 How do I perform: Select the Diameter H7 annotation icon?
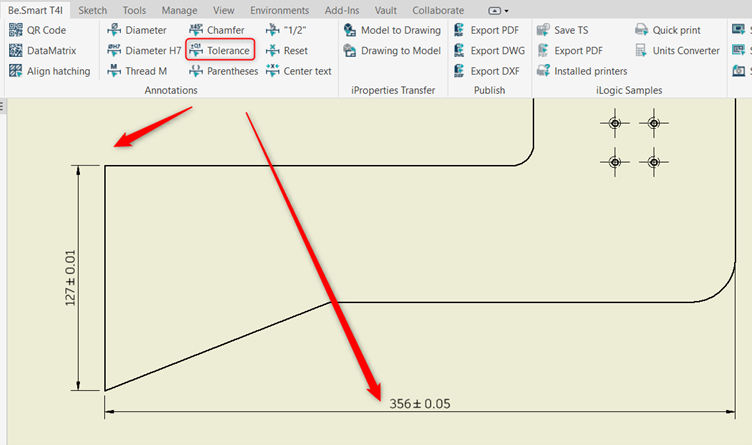pos(114,50)
